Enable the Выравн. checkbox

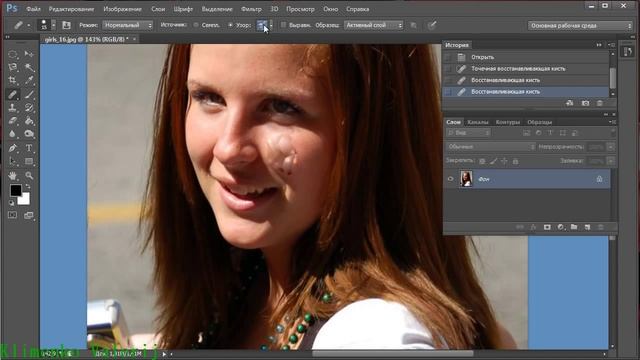tap(283, 25)
